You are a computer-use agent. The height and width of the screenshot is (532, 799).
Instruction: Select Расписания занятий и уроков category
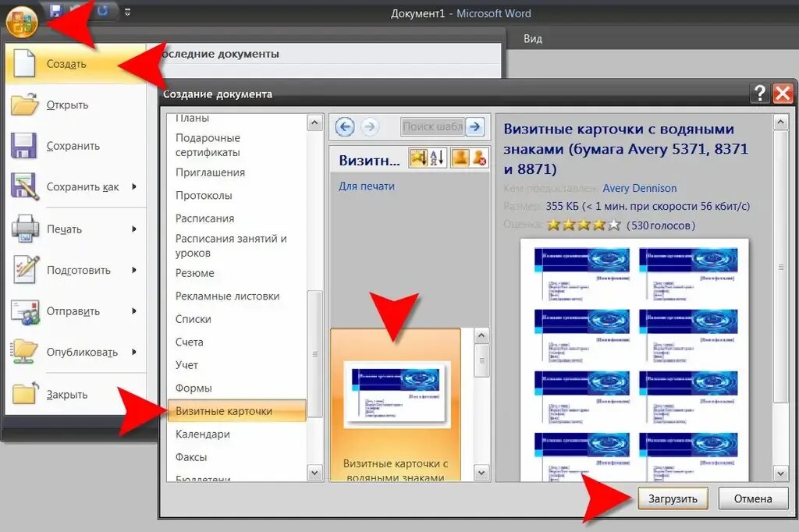(236, 246)
